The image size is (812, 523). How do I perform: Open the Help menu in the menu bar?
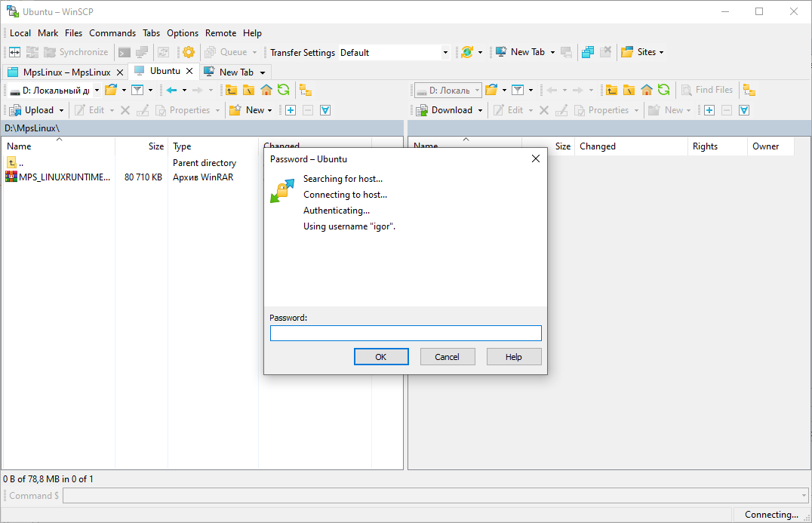252,33
